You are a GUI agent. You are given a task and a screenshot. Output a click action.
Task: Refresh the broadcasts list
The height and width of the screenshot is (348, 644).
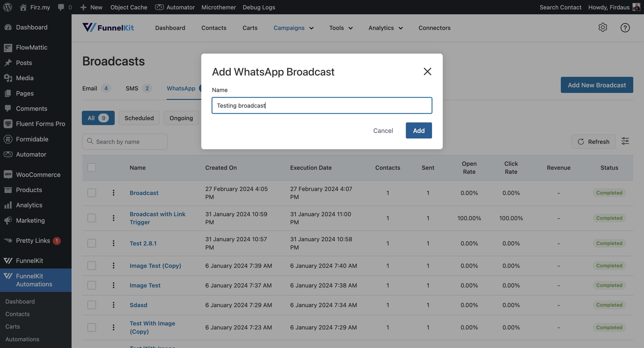point(593,142)
